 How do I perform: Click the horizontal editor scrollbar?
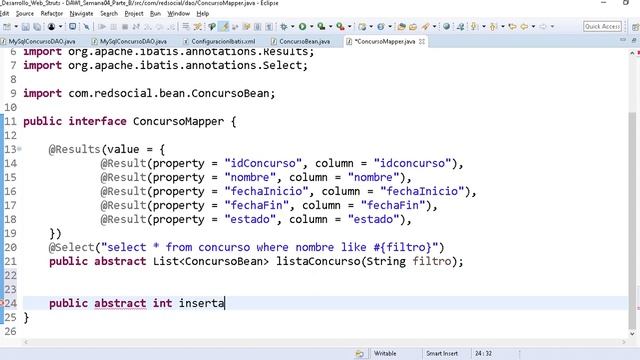tap(324, 342)
